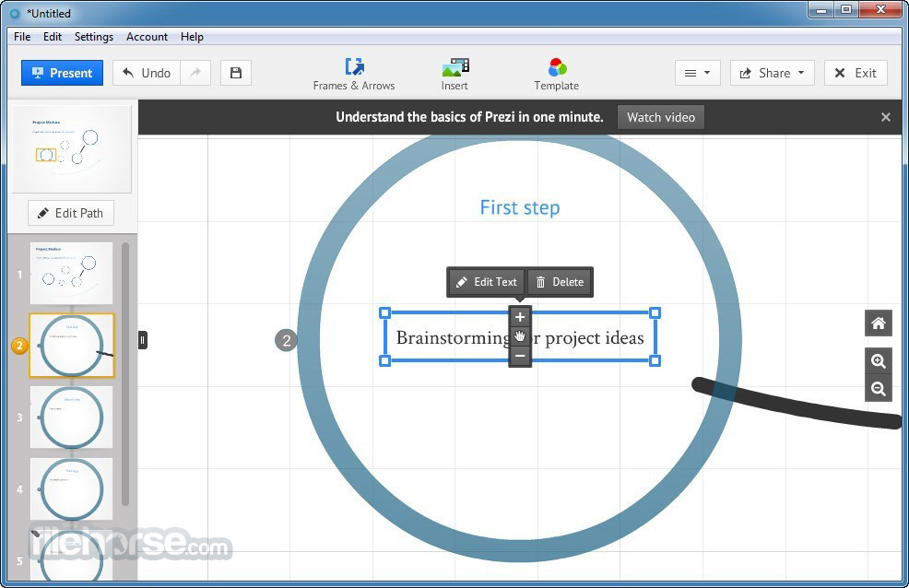Expand the hamburger options dropdown
909x588 pixels.
tap(697, 73)
